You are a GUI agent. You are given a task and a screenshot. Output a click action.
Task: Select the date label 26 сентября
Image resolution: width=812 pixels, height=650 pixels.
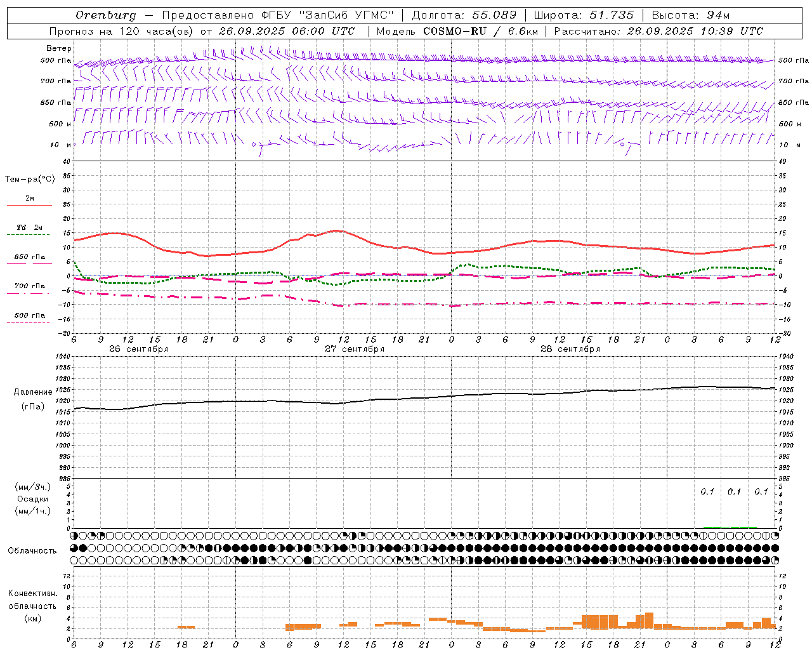(139, 349)
